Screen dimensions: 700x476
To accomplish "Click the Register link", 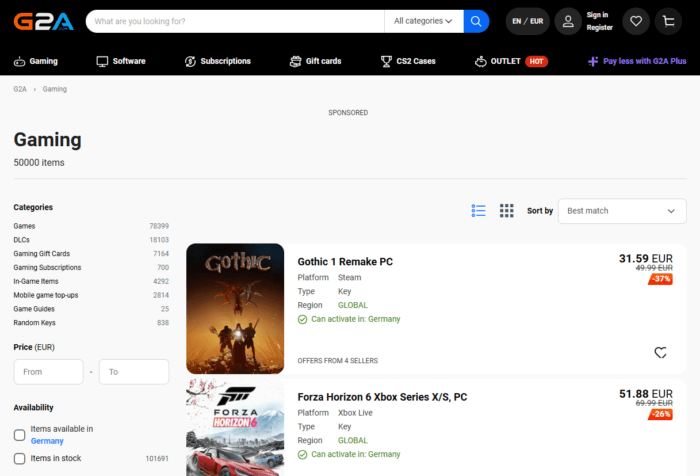I will pos(600,28).
